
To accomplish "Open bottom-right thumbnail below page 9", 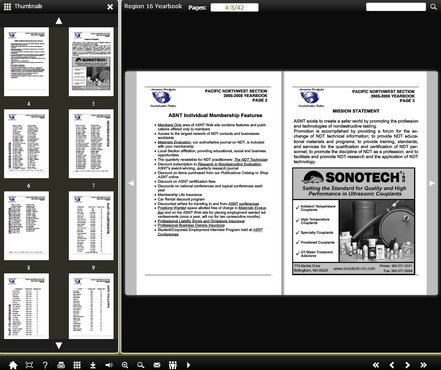I will point(91,306).
